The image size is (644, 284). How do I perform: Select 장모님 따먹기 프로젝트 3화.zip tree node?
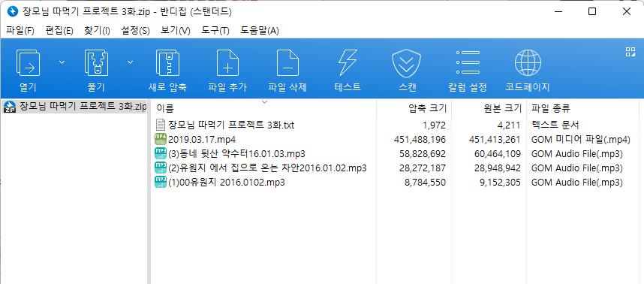pyautogui.click(x=83, y=107)
